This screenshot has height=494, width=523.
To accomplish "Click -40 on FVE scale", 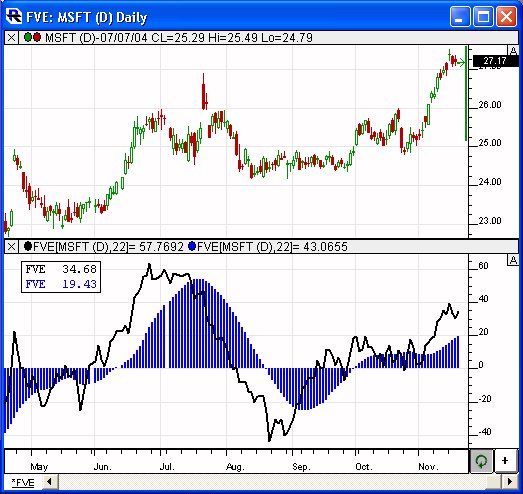I will pyautogui.click(x=485, y=432).
